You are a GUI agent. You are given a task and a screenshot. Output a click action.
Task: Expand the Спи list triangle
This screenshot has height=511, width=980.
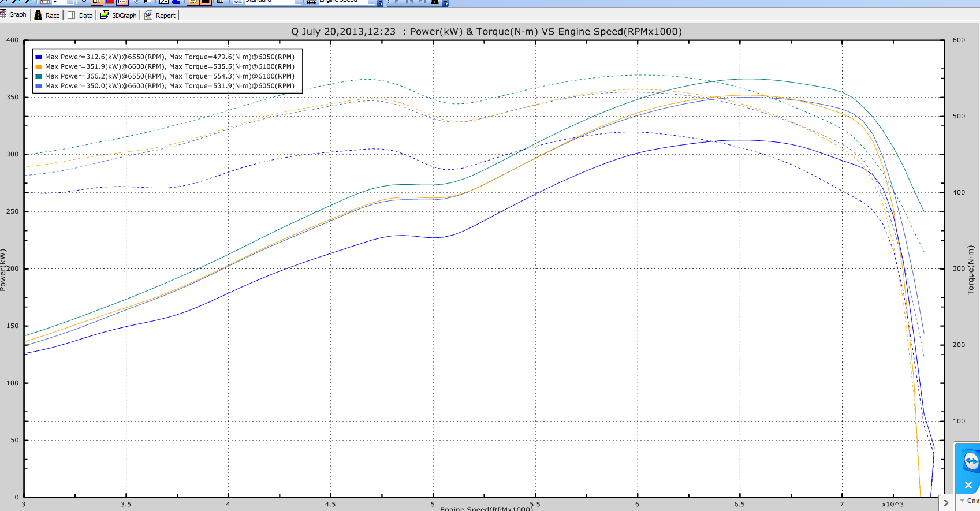click(x=962, y=501)
